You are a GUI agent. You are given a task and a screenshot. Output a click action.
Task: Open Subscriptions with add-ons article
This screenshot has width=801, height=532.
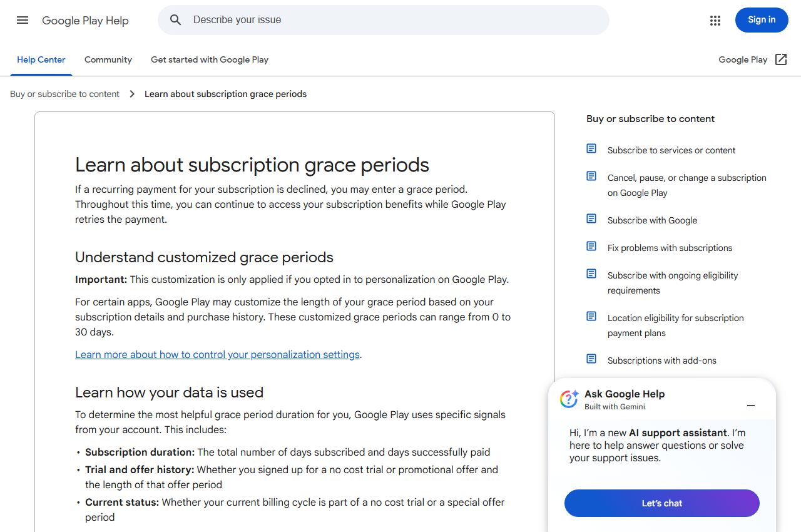pyautogui.click(x=662, y=361)
